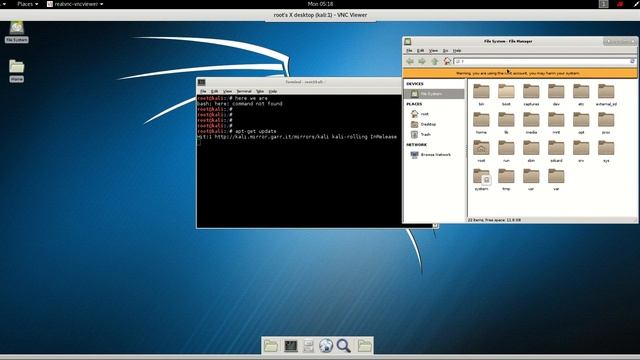Open the sbin folder
Screen dimensions: 640x360
(x=531, y=151)
